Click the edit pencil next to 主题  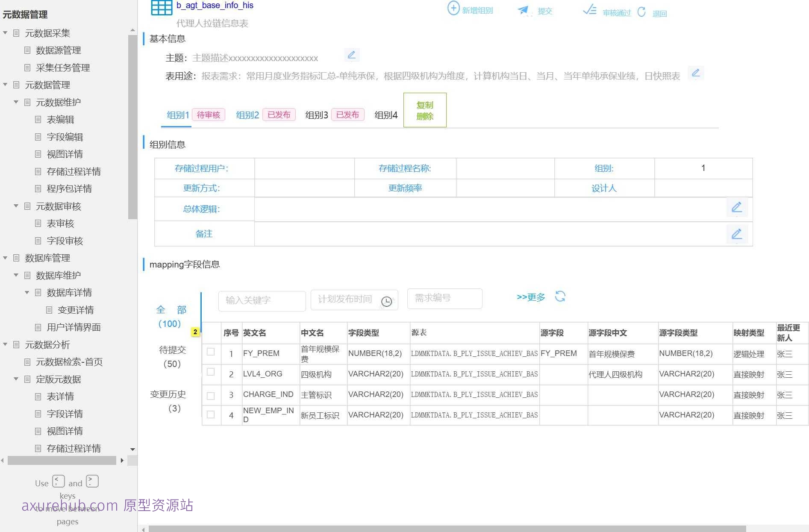[x=352, y=55]
